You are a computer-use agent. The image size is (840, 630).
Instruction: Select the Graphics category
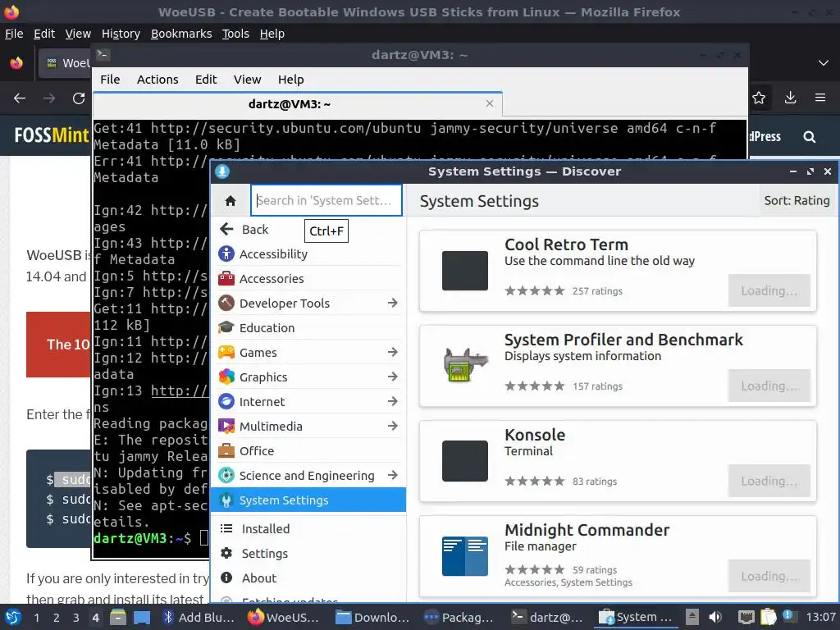pos(308,377)
